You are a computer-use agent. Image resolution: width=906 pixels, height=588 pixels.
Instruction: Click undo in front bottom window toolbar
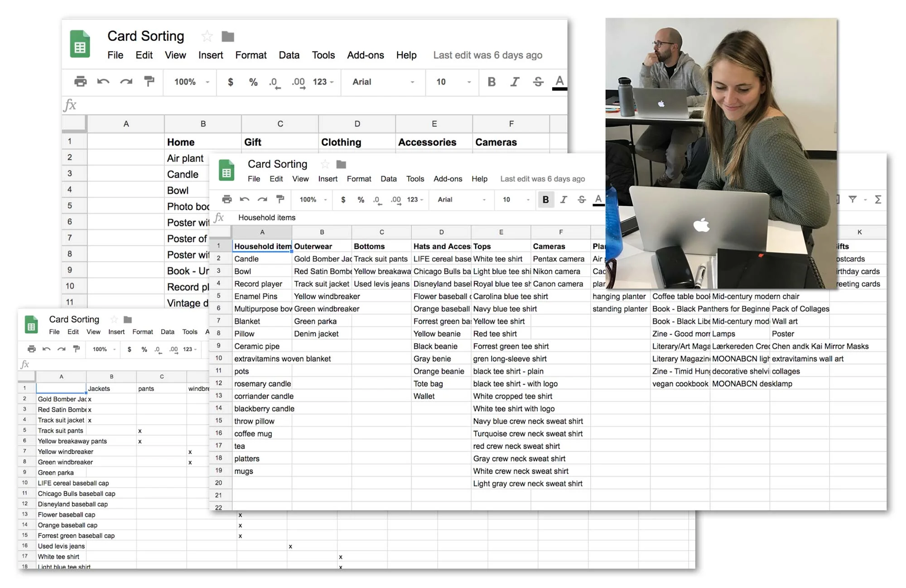click(46, 349)
